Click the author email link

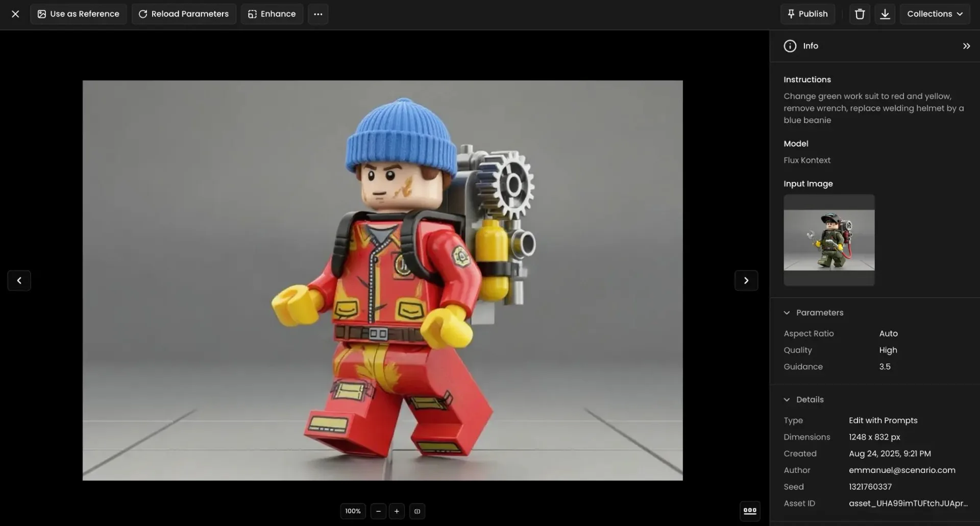click(901, 470)
